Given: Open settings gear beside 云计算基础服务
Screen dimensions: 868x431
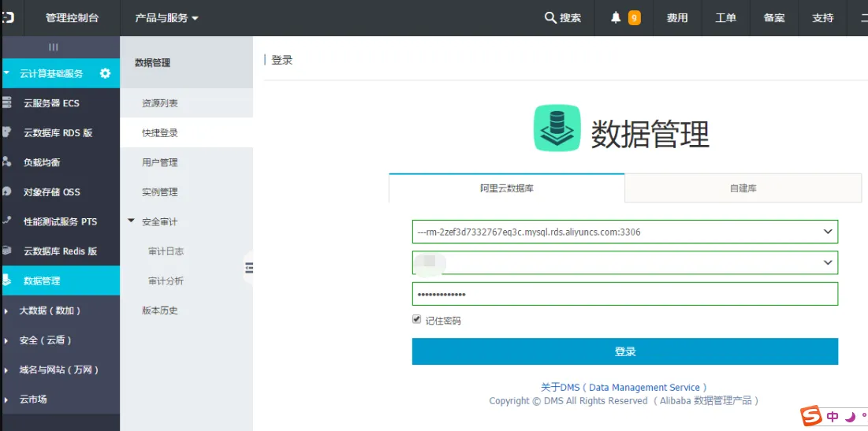Looking at the screenshot, I should click(105, 73).
